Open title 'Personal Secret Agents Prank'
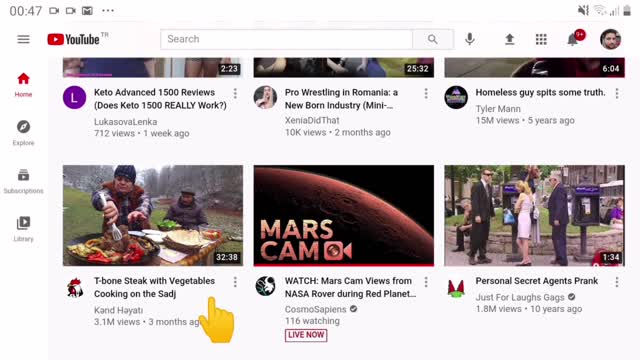Viewport: 640px width, 360px height. [537, 281]
